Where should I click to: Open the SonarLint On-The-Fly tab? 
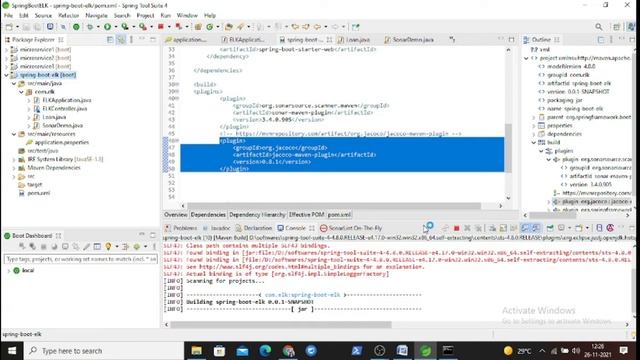tap(351, 228)
